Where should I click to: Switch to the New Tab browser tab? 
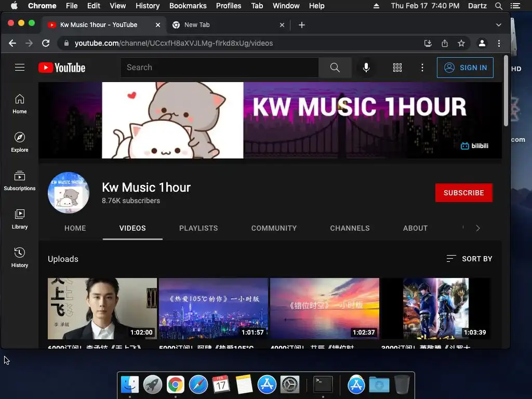coord(228,25)
